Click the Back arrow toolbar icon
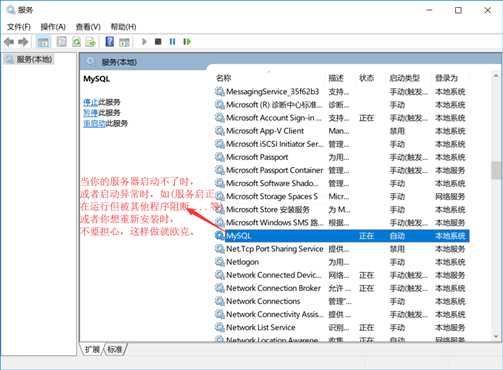Image resolution: width=503 pixels, height=370 pixels. (x=9, y=42)
